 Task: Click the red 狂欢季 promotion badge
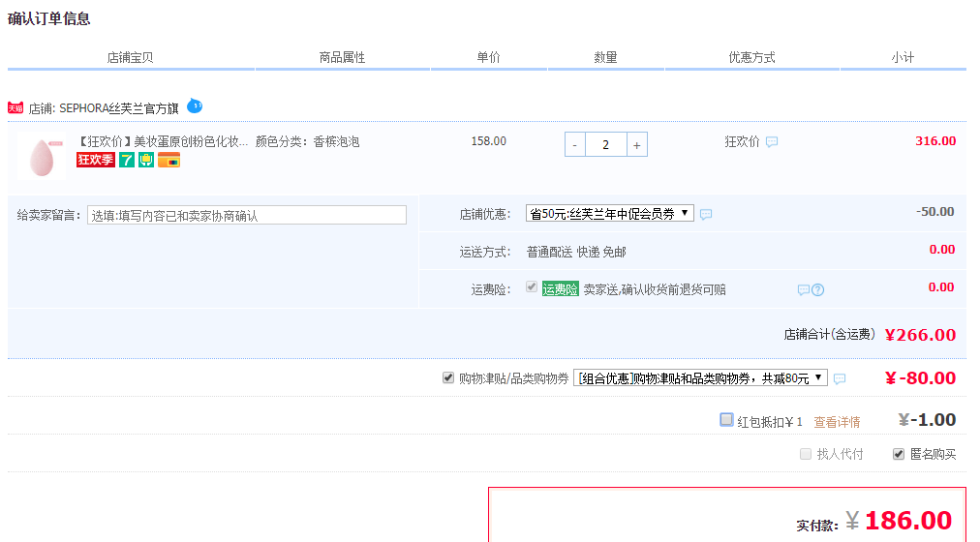(96, 160)
